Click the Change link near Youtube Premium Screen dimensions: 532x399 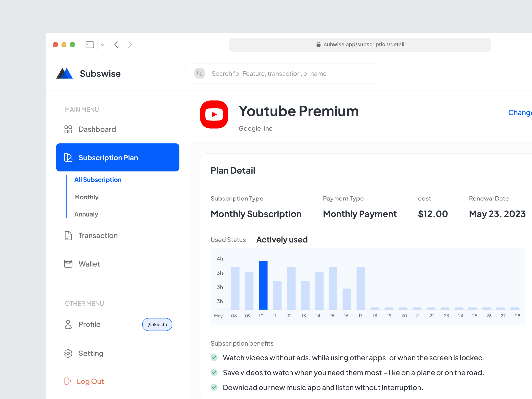click(520, 113)
